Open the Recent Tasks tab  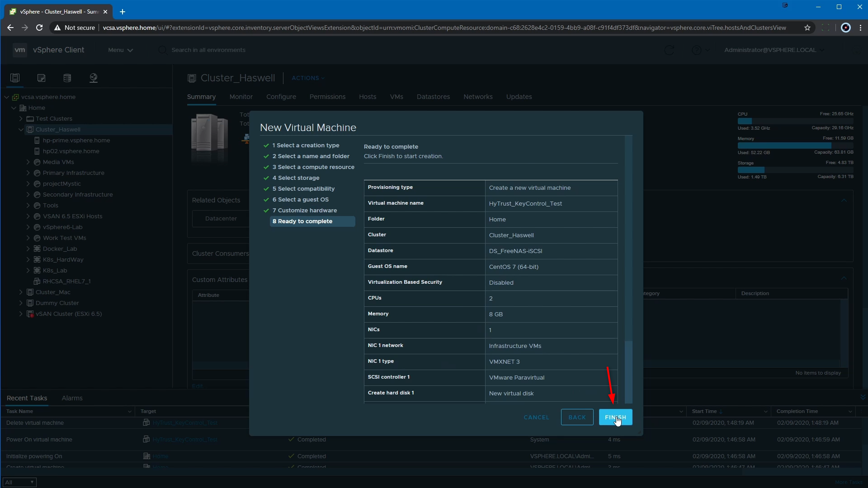(x=27, y=398)
